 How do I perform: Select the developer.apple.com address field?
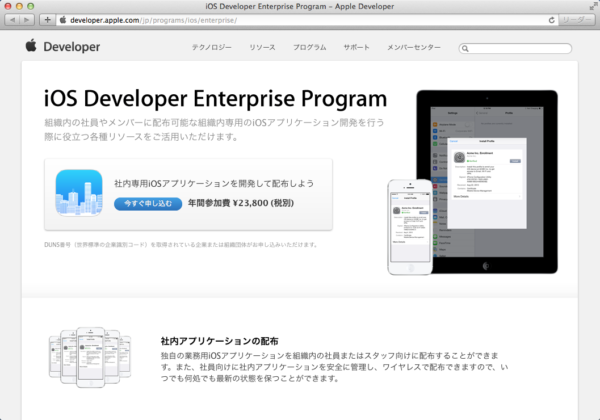pyautogui.click(x=307, y=20)
